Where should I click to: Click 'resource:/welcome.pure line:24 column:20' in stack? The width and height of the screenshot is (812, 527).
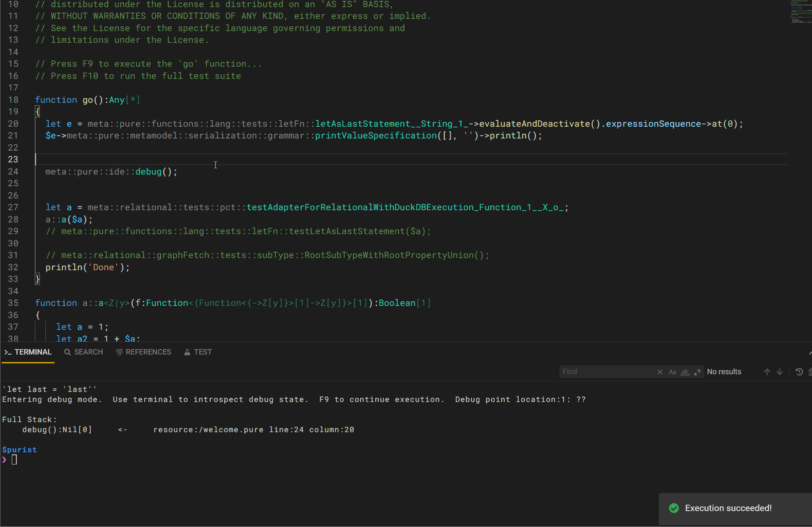[x=253, y=430]
